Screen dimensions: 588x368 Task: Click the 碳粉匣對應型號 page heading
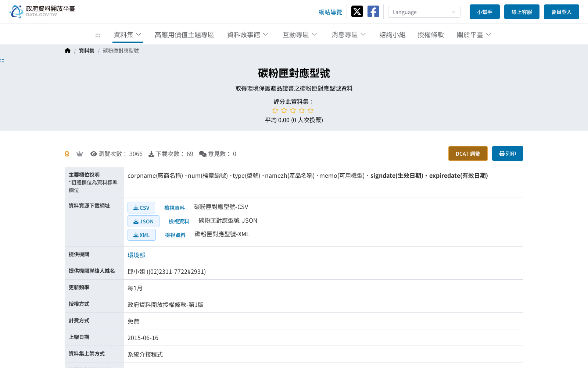coord(294,73)
